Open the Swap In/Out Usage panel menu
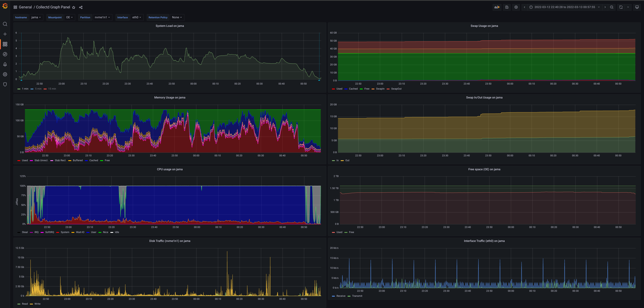Screen dimensions: 644x308 (x=484, y=97)
